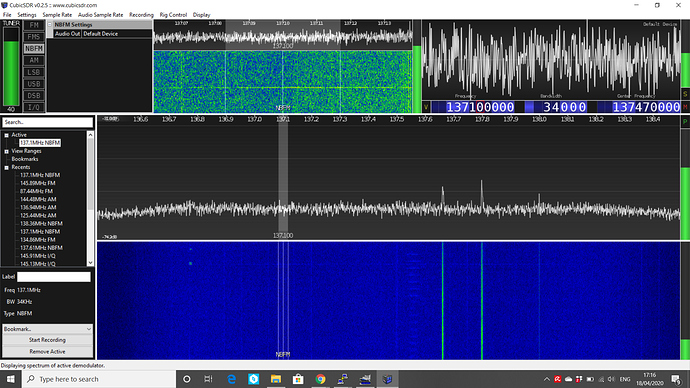Select recent entry 138.36MHz NBFM
The image size is (690, 388).
41,223
